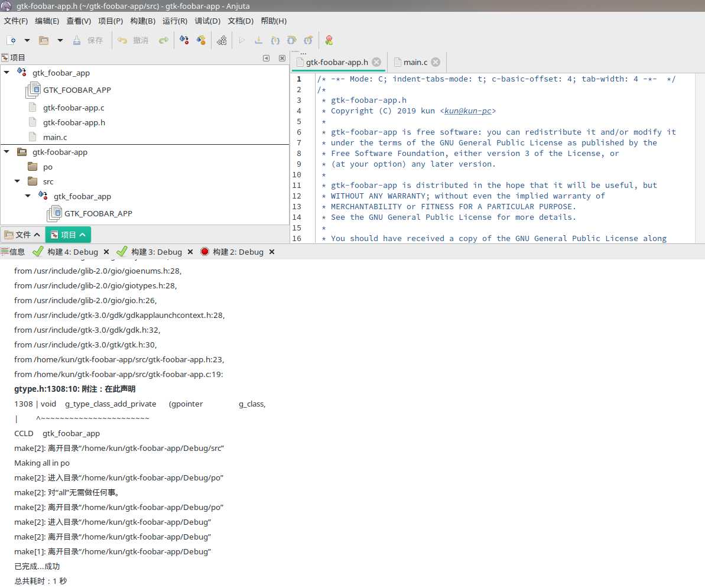Click the compile file toolbar icon
Screen dimensions: 705x588
tap(184, 40)
